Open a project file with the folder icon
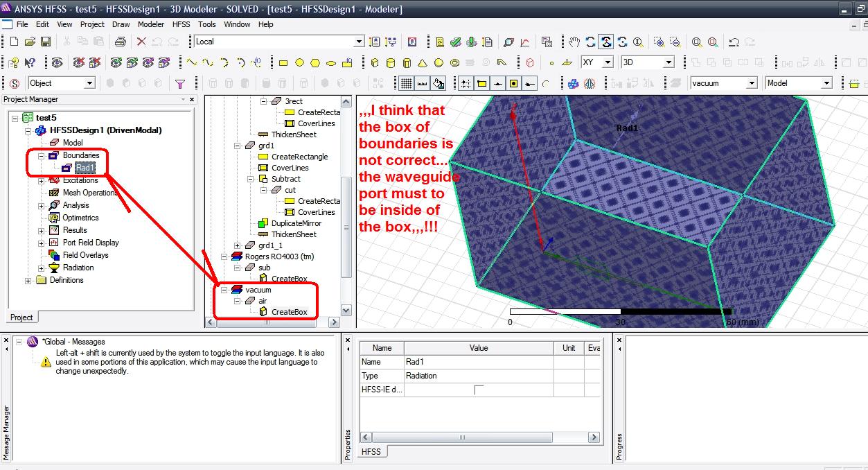Viewport: 868px width, 470px height. coord(30,42)
